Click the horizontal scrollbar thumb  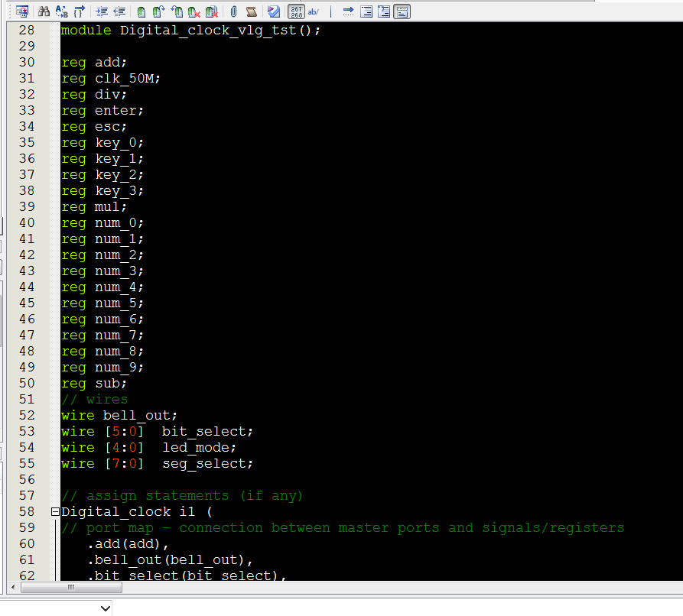[70, 588]
